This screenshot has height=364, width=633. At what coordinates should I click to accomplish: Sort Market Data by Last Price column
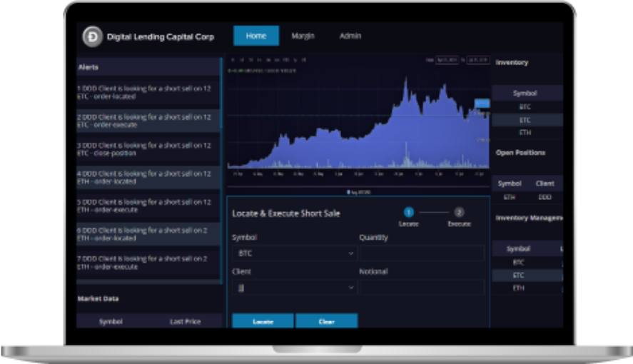click(185, 322)
